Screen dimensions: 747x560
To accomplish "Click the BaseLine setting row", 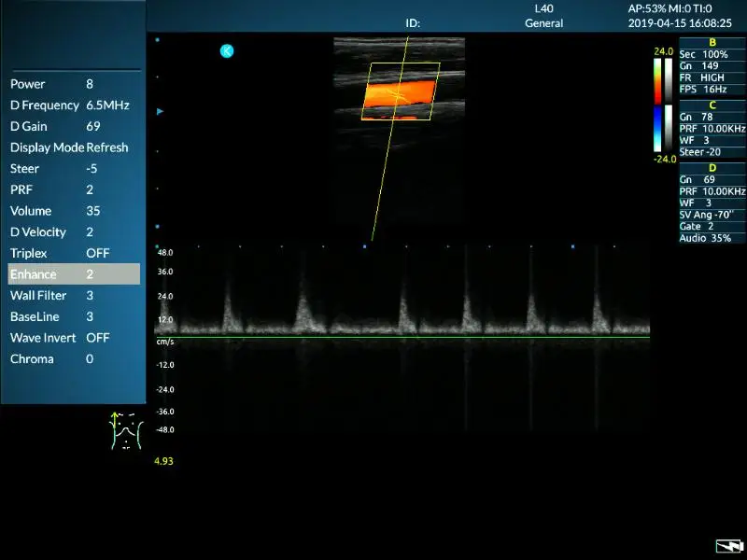I will 74,316.
